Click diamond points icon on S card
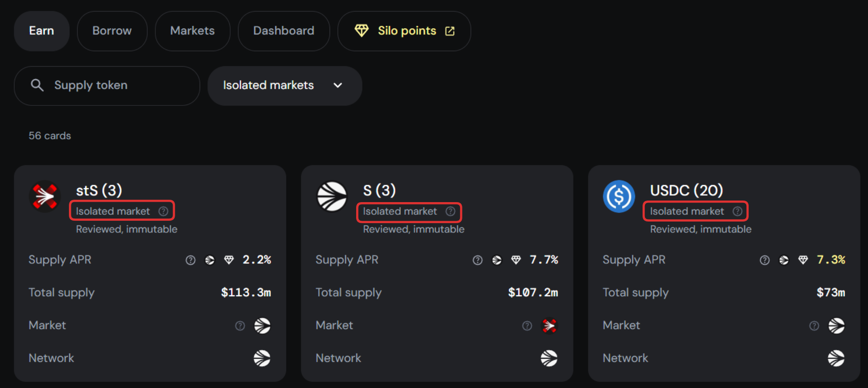The width and height of the screenshot is (868, 388). tap(516, 260)
